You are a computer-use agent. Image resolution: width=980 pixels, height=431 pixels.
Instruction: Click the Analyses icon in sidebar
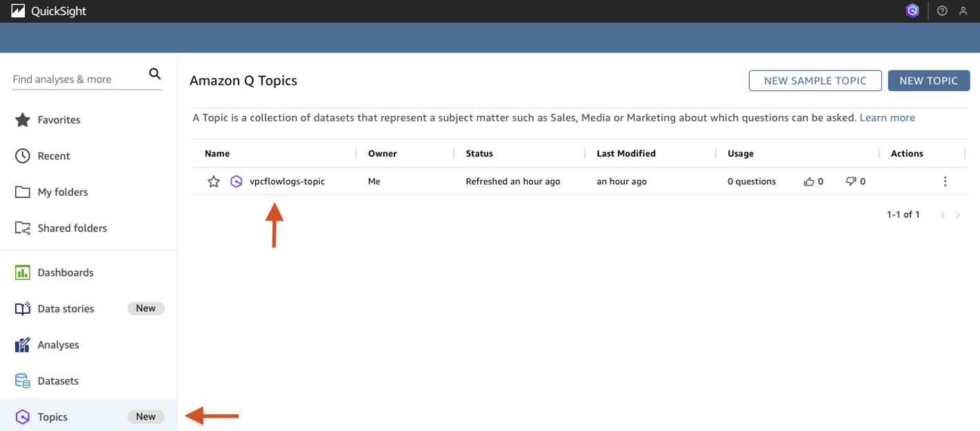pos(23,345)
